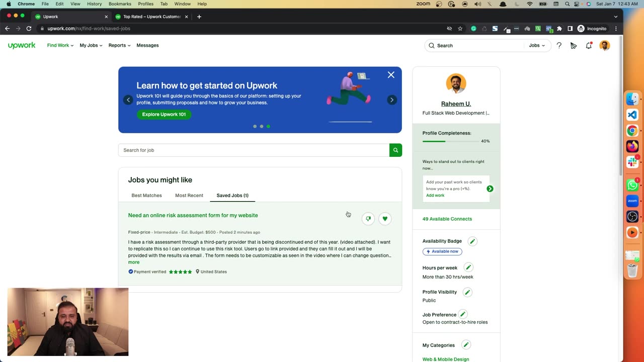644x362 pixels.
Task: Select the Saved Jobs (1) tab
Action: [x=232, y=195]
